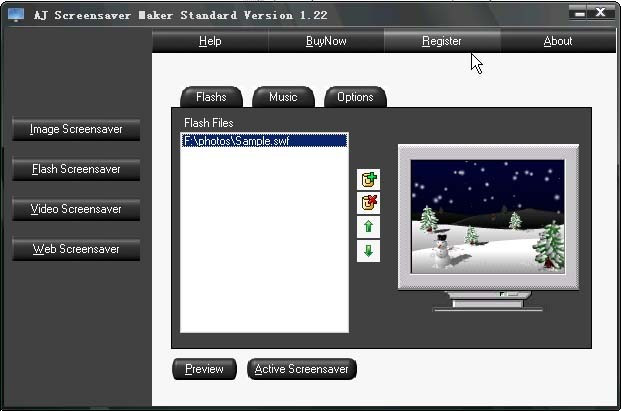
Task: Click the snowman preview thumbnail
Action: [x=488, y=216]
